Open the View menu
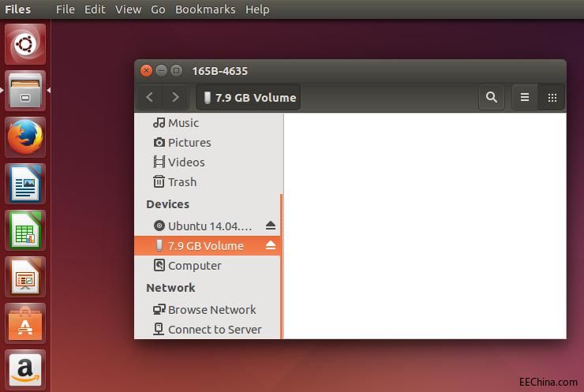Viewport: 584px width, 392px height. (128, 9)
